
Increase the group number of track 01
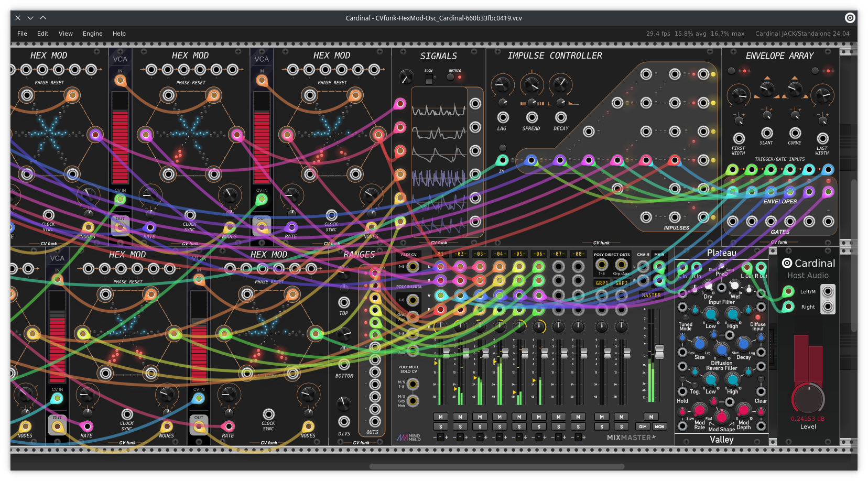(446, 437)
